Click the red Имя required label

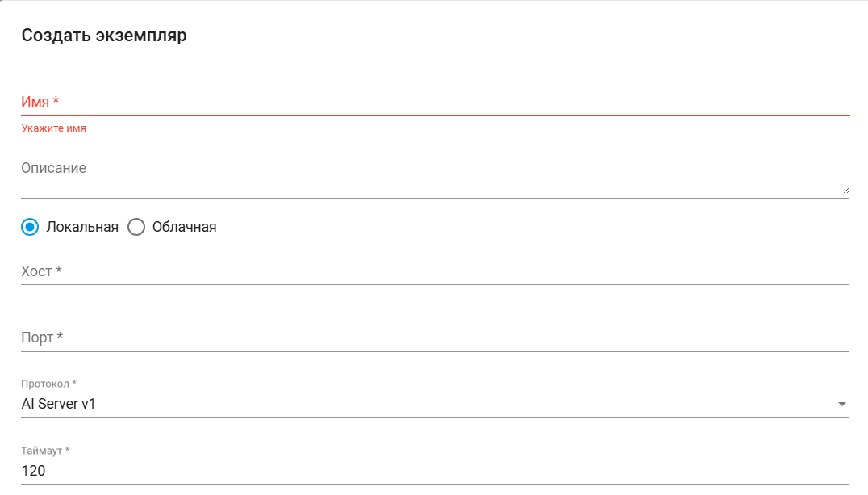[x=40, y=102]
